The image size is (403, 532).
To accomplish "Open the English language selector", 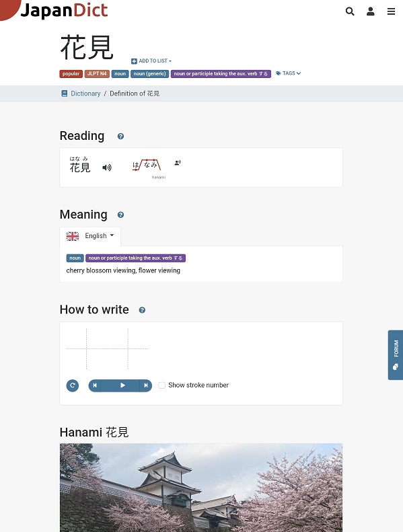I will tap(90, 236).
